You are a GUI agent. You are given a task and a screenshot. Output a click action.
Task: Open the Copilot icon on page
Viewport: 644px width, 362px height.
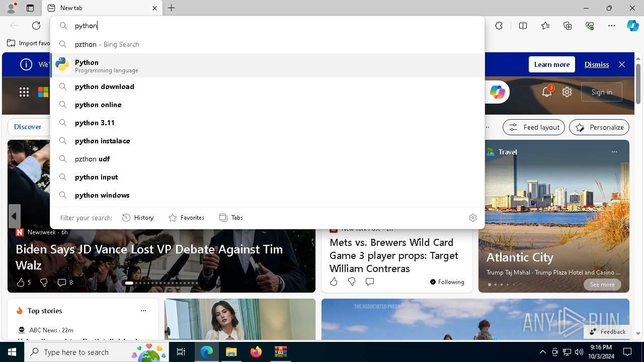[x=497, y=92]
